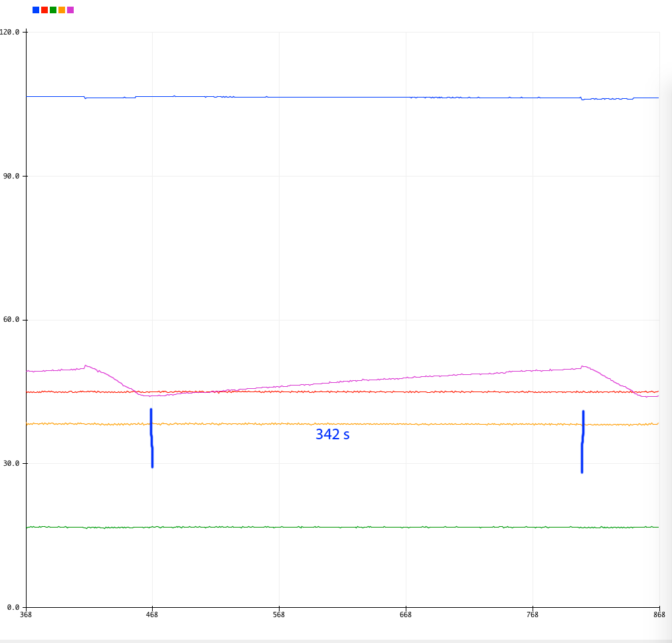Image resolution: width=672 pixels, height=643 pixels.
Task: Click the magenta legend square
Action: pyautogui.click(x=70, y=10)
